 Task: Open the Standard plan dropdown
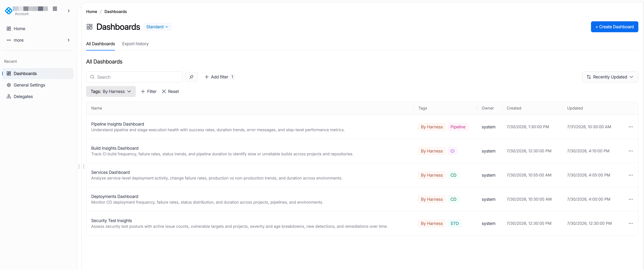(158, 27)
